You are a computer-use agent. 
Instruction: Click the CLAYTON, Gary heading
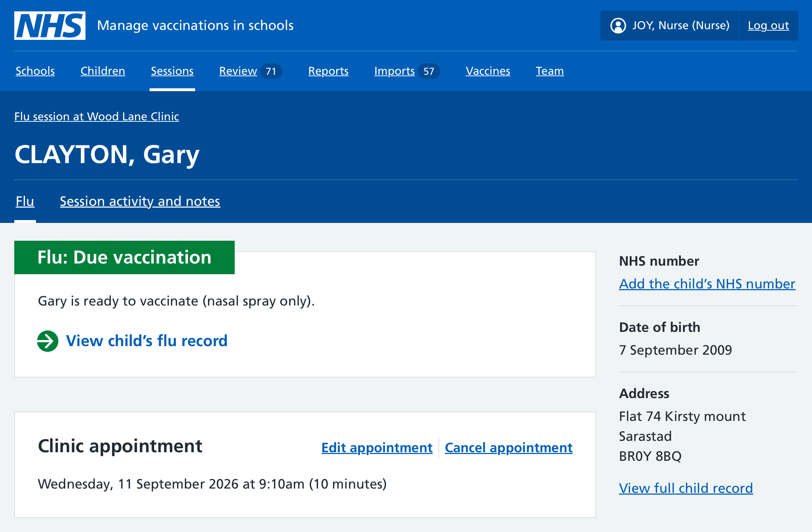click(107, 155)
